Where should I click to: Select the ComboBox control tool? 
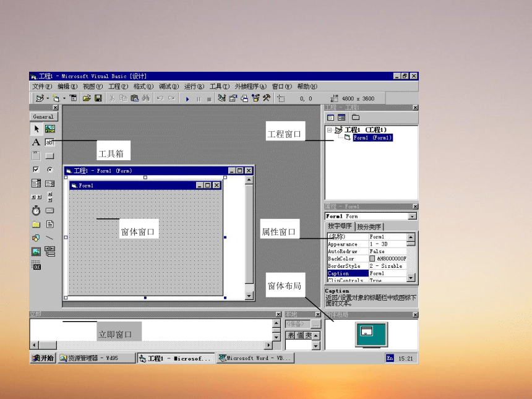tap(36, 183)
